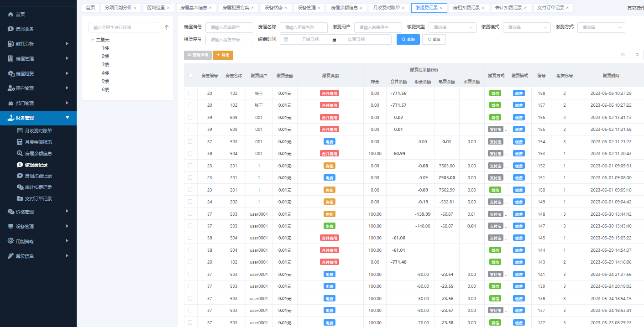Click the sidebar 房屋余额信息 magnifier icon
Viewport: 644px width, 327px height.
pyautogui.click(x=20, y=153)
